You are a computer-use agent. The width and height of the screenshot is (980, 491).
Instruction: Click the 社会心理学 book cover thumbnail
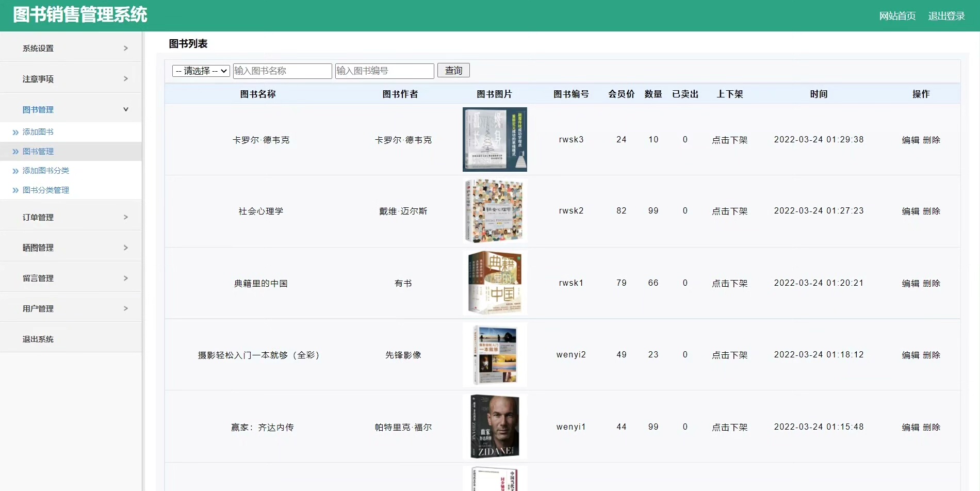[494, 211]
